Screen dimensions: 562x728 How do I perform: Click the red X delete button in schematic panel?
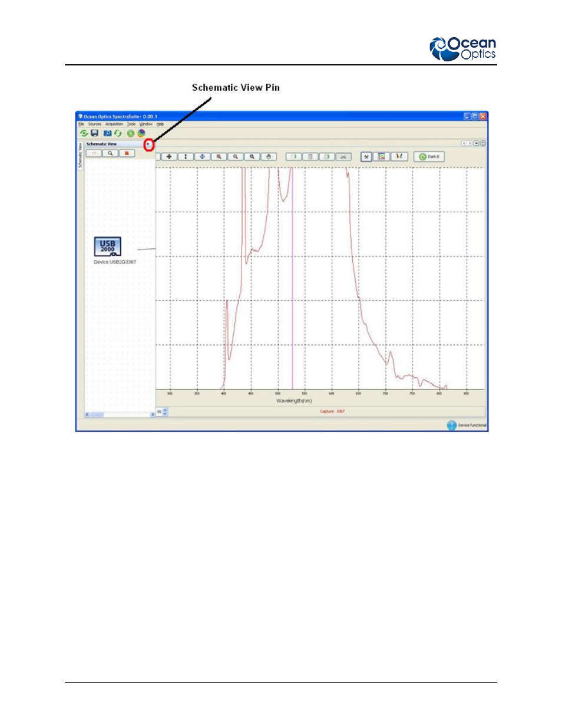[x=127, y=153]
